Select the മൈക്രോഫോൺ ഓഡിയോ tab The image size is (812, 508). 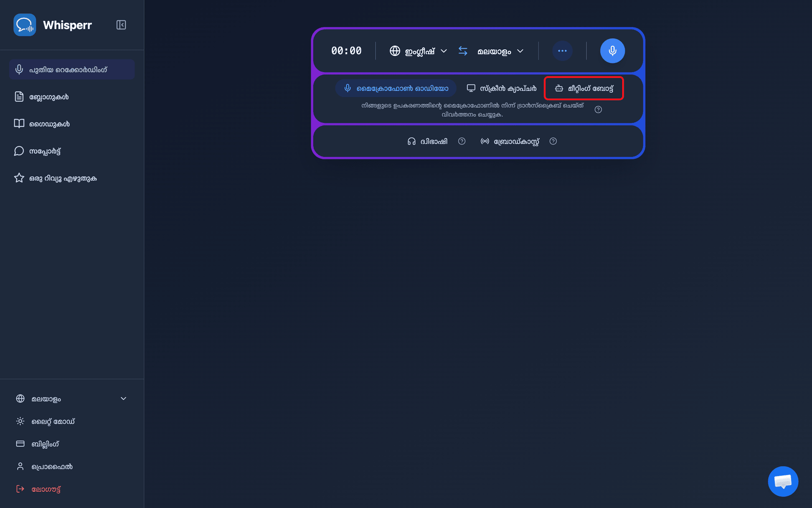click(x=396, y=88)
